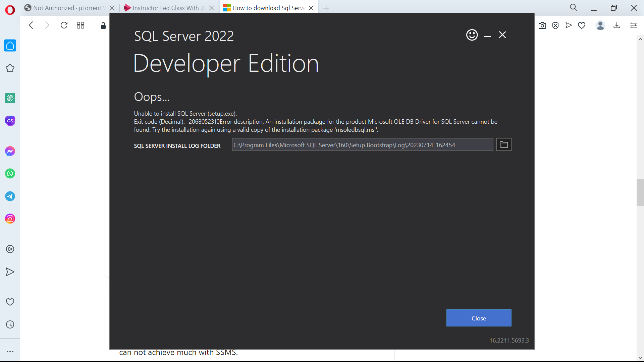This screenshot has height=362, width=644.
Task: Switch to the Not Authorized µTorrent tab
Action: [x=67, y=8]
